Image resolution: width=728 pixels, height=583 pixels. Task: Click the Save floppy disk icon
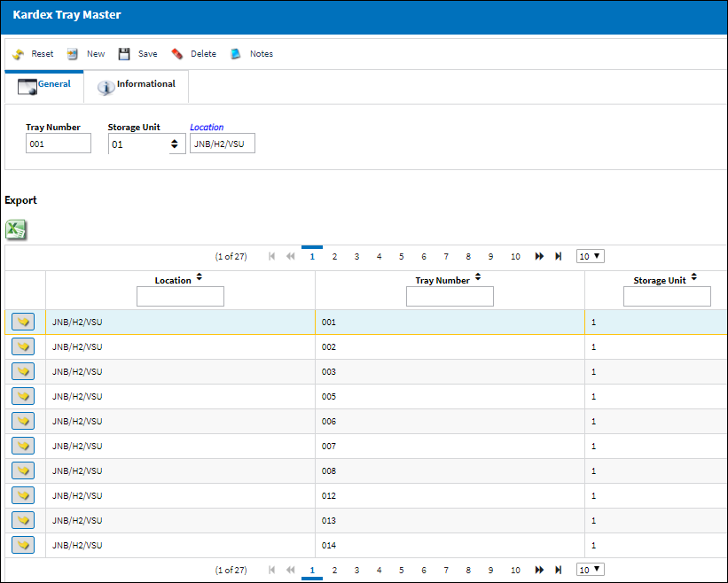click(124, 54)
